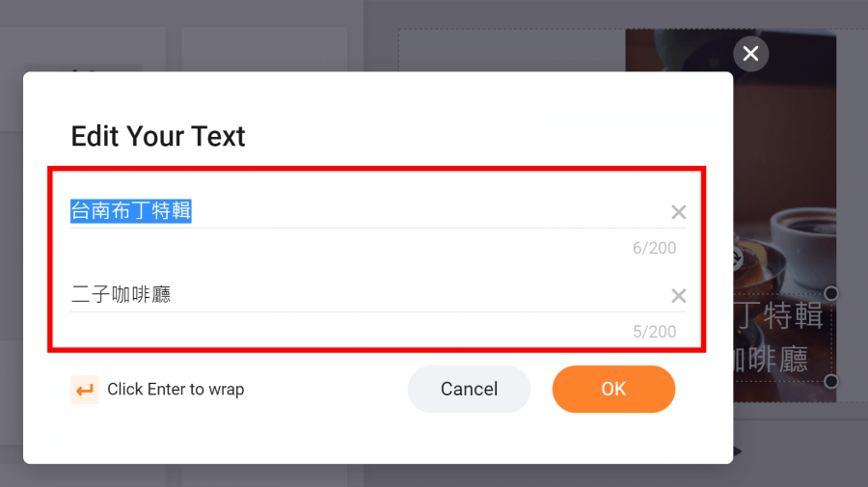Select the 咖啡廳 text on canvas
The image size is (868, 487).
772,360
